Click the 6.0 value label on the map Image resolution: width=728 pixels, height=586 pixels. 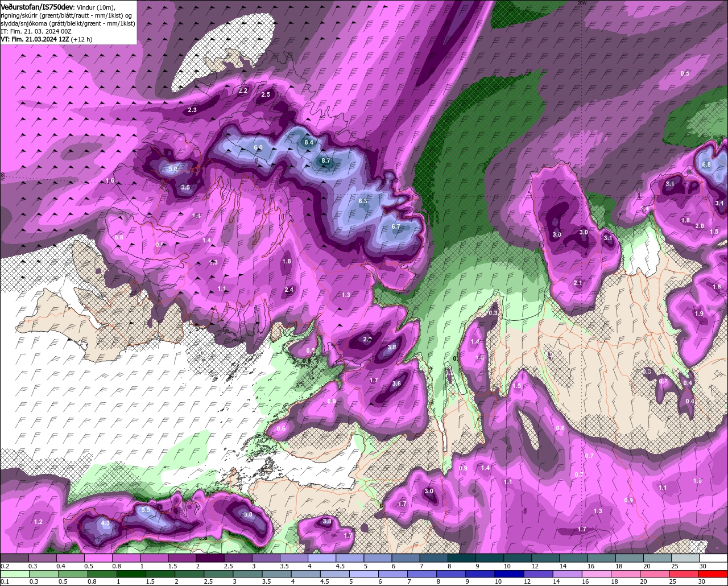coord(258,147)
